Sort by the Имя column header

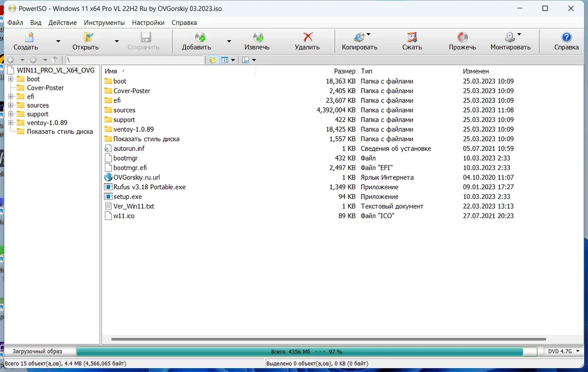(179, 71)
